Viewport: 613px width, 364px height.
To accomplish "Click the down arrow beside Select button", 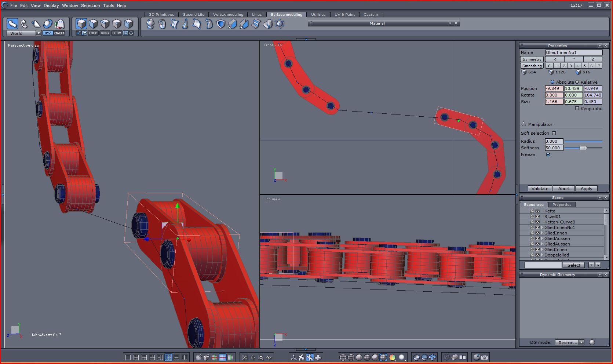I will point(591,265).
